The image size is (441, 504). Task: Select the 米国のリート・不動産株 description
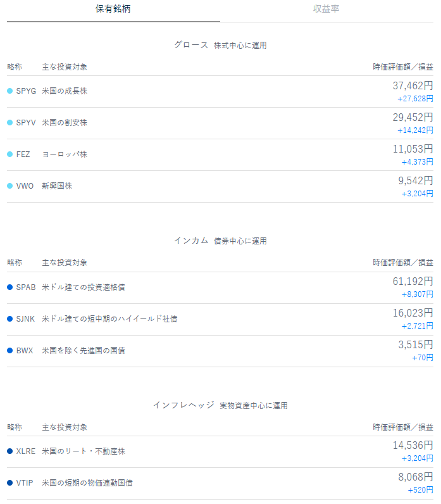(84, 451)
